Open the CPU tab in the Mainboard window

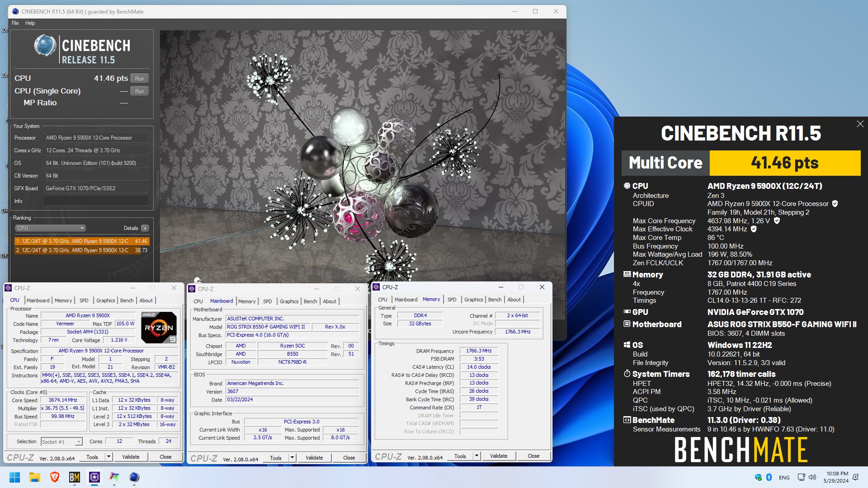(198, 301)
